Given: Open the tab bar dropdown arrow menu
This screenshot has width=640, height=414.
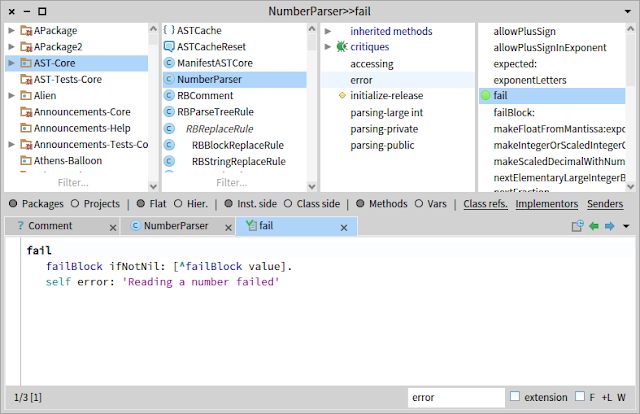Looking at the screenshot, I should (626, 226).
